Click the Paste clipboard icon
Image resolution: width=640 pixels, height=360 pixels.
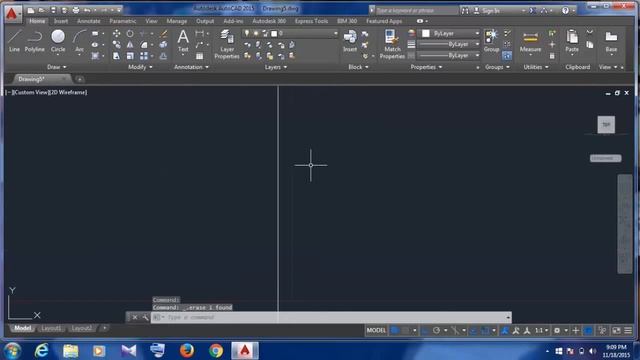572,41
